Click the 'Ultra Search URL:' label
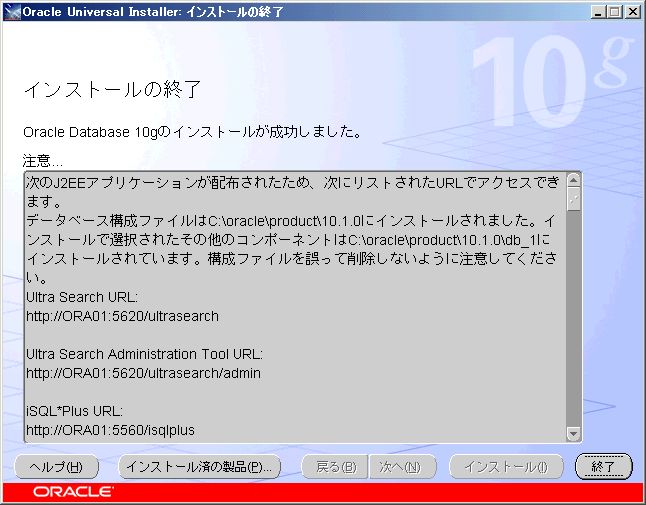The image size is (646, 505). pos(82,297)
